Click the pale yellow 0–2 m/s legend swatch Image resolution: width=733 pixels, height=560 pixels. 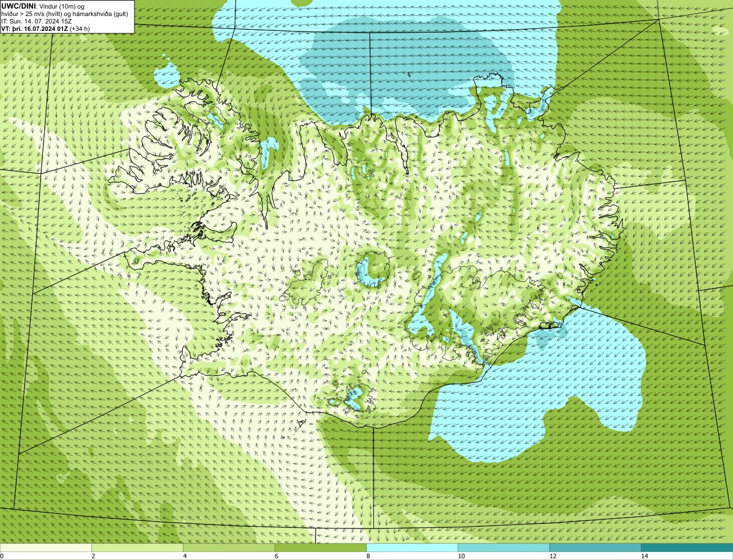[x=46, y=548]
